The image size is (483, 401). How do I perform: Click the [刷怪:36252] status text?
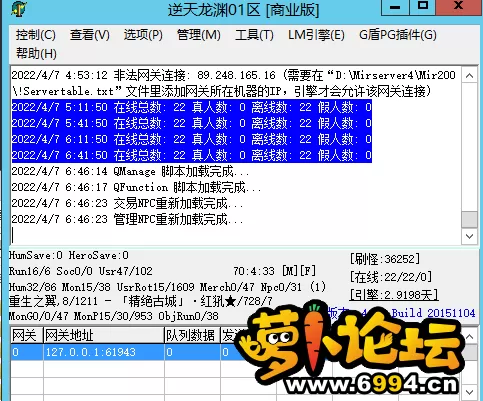pyautogui.click(x=385, y=259)
